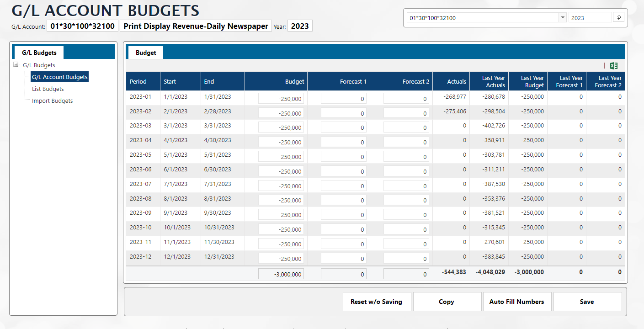This screenshot has width=644, height=329.
Task: Export budget grid to Excel
Action: pos(614,66)
